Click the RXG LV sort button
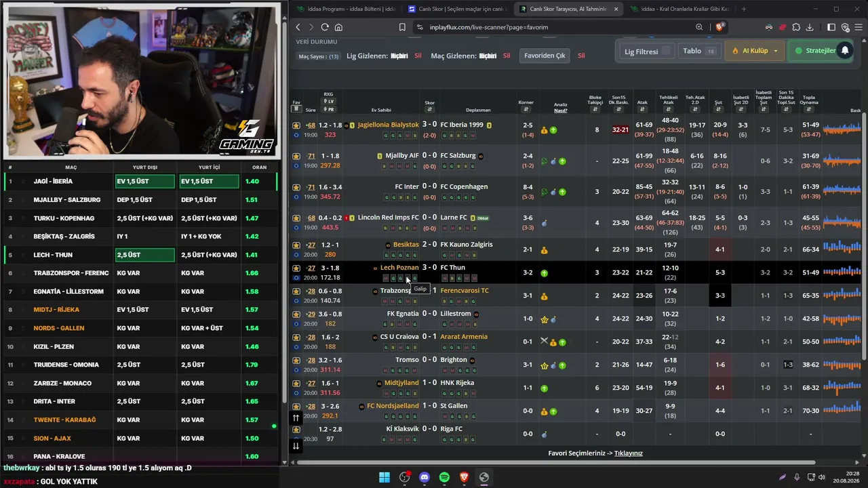Image resolution: width=868 pixels, height=488 pixels. [x=328, y=102]
